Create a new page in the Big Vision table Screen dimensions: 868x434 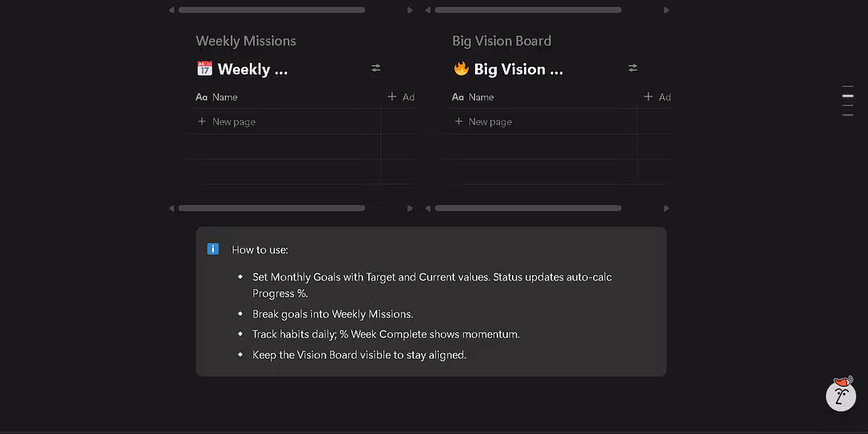pos(489,122)
